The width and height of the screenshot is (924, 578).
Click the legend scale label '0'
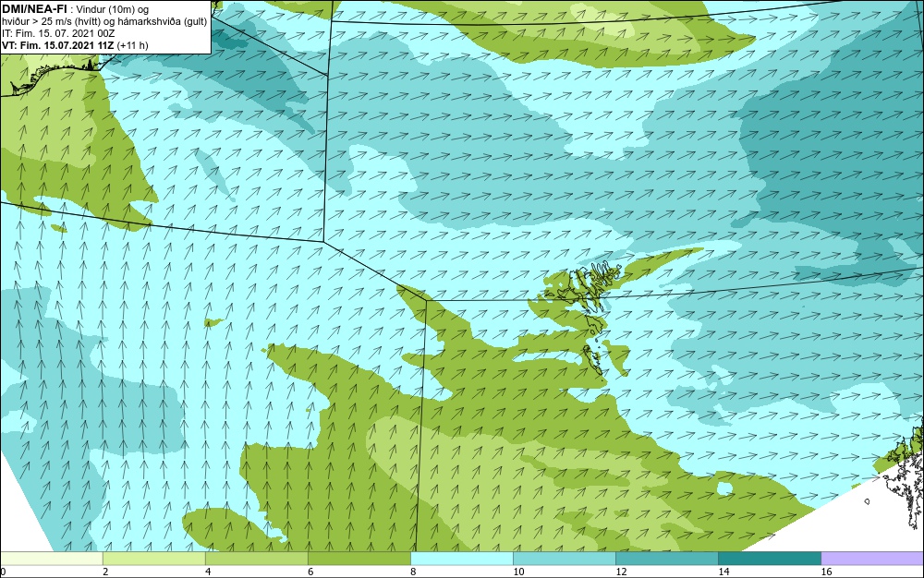click(3, 572)
